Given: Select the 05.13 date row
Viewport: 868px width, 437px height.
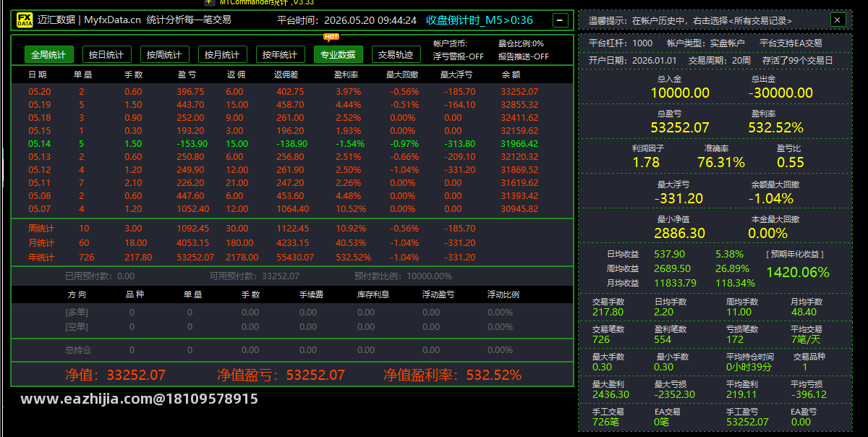Looking at the screenshot, I should 292,156.
